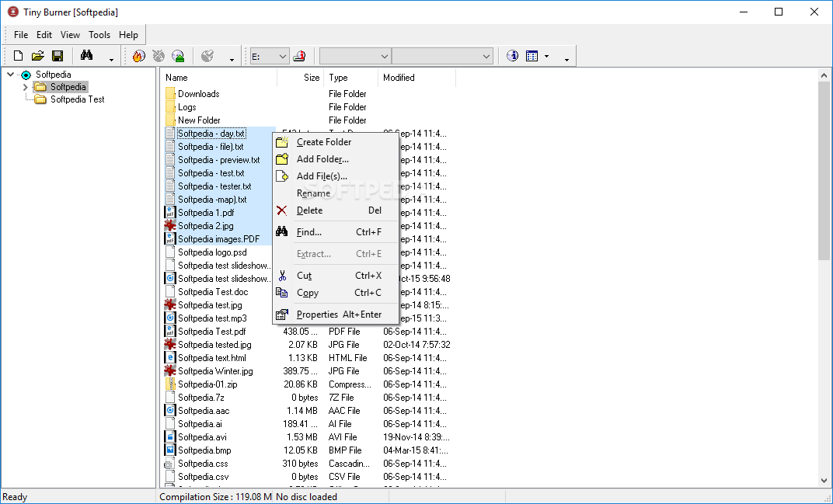This screenshot has width=833, height=504.
Task: Expand the Softpedia folder in the tree
Action: (x=25, y=87)
